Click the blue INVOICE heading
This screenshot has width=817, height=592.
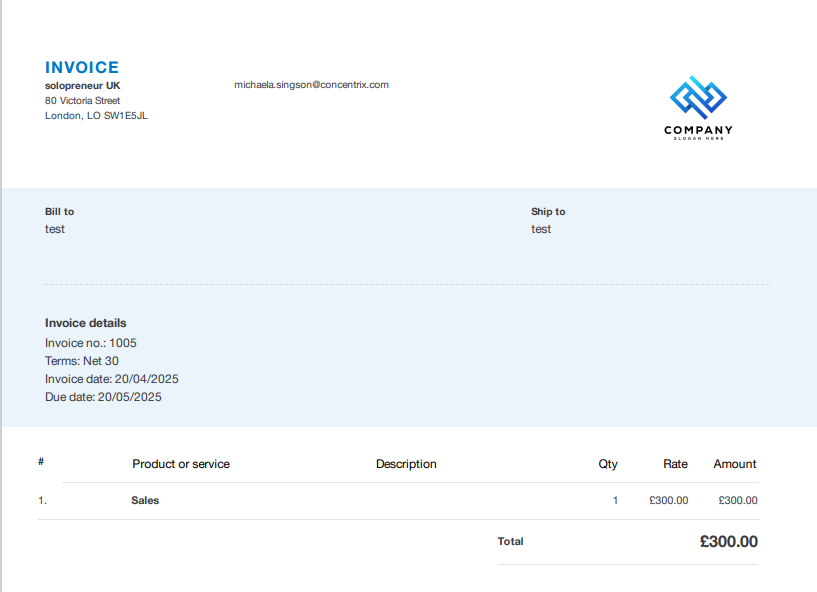click(82, 67)
